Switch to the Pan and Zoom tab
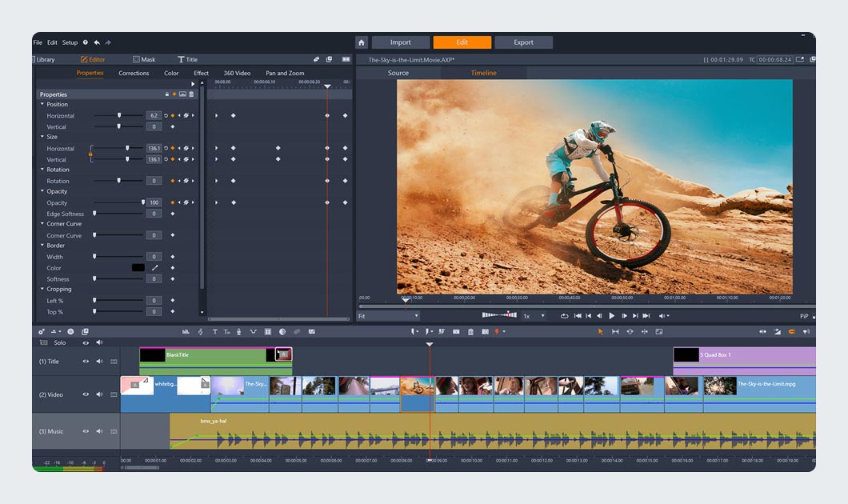Image resolution: width=848 pixels, height=504 pixels. [285, 73]
